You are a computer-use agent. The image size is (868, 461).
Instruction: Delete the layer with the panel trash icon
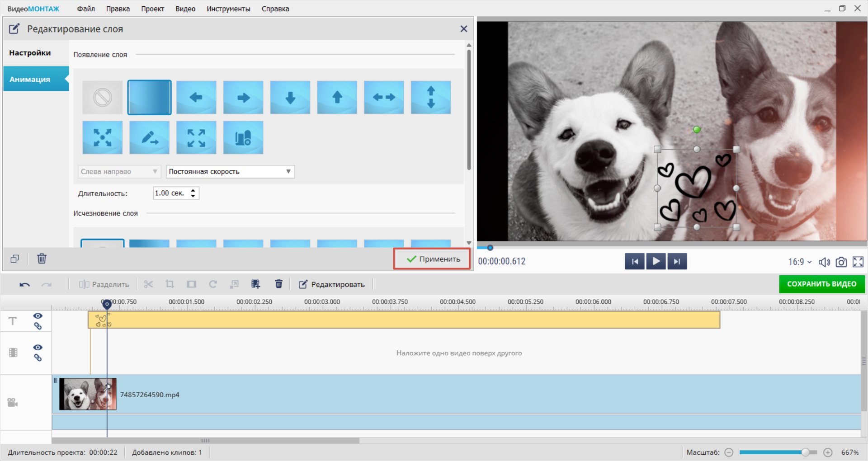coord(42,259)
